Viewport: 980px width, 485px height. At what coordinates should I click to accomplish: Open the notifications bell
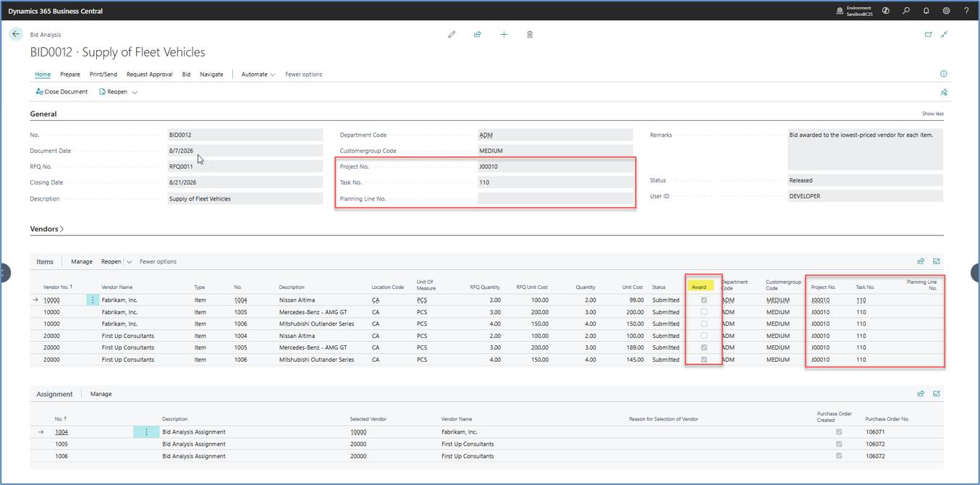coord(926,11)
